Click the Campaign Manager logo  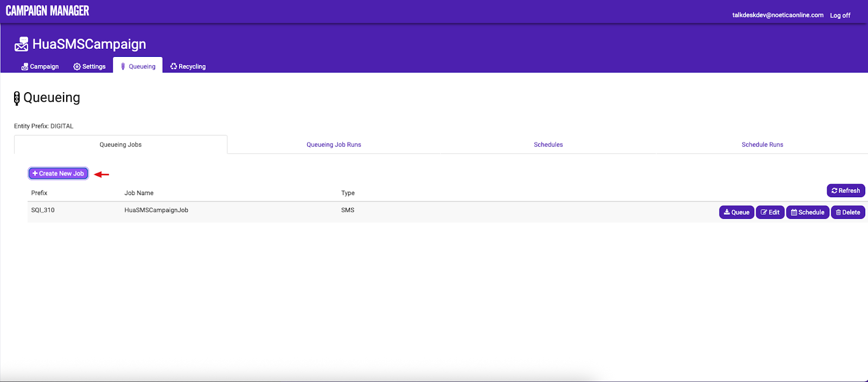[47, 11]
